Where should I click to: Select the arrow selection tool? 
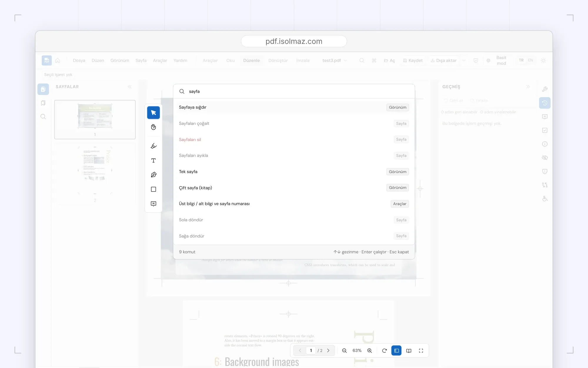(x=153, y=112)
